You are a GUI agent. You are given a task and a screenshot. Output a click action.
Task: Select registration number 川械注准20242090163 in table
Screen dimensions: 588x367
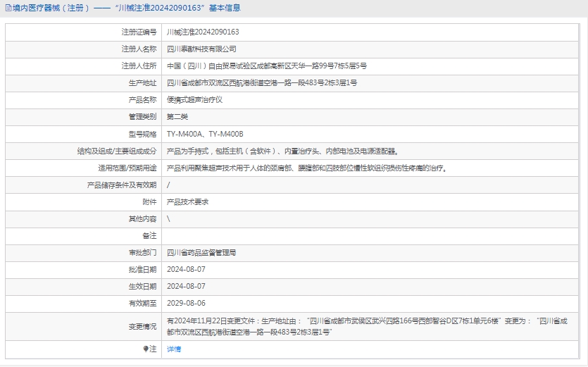(203, 32)
